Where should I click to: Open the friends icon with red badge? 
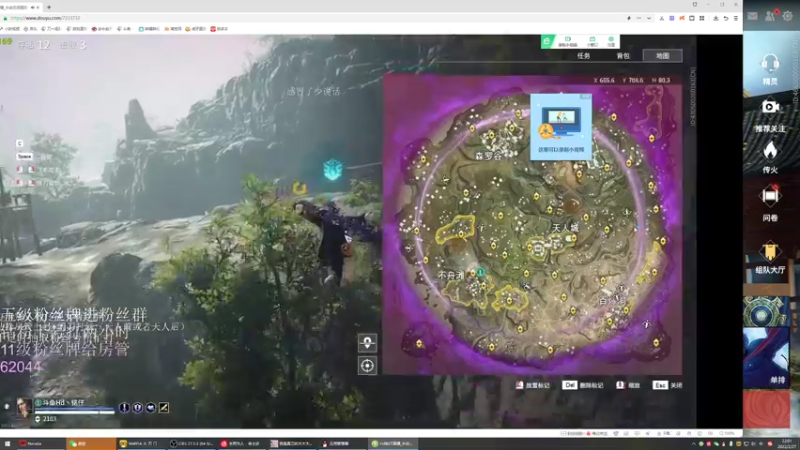click(770, 16)
